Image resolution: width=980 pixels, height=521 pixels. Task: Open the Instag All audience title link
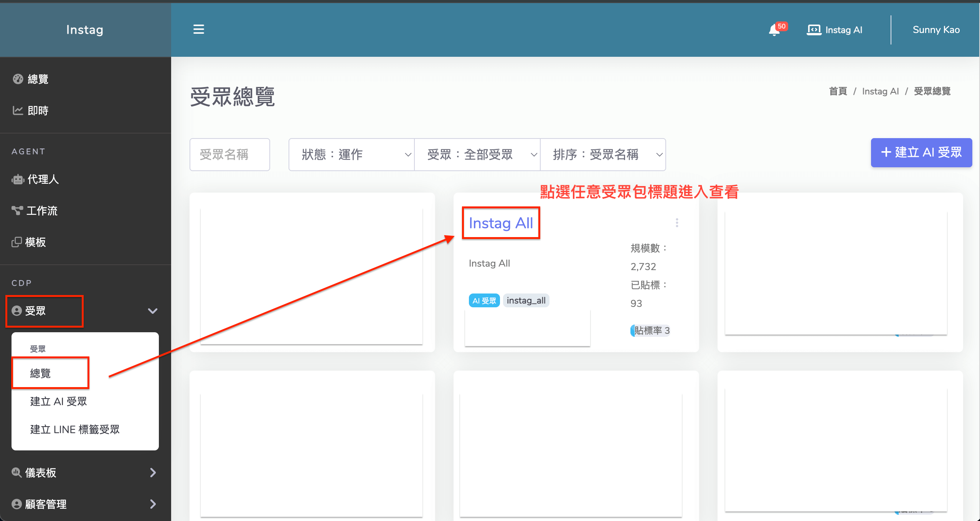501,223
